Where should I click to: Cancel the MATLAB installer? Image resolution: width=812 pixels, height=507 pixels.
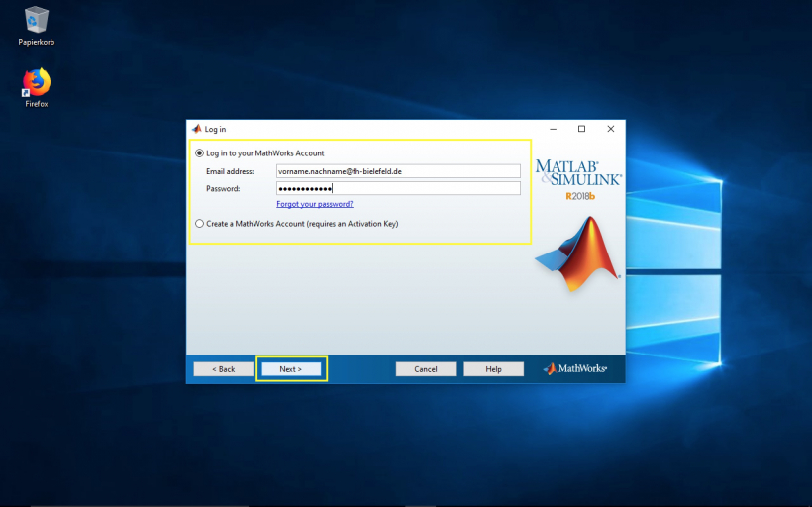click(426, 369)
